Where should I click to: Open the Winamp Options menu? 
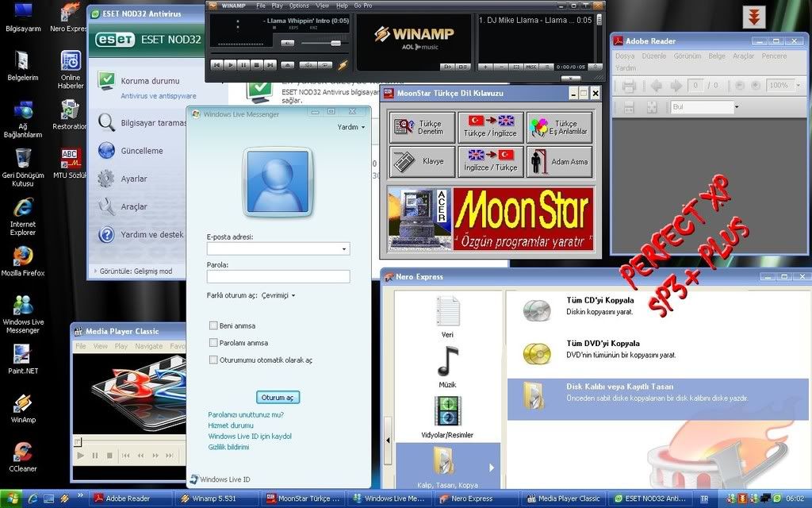pos(299,6)
